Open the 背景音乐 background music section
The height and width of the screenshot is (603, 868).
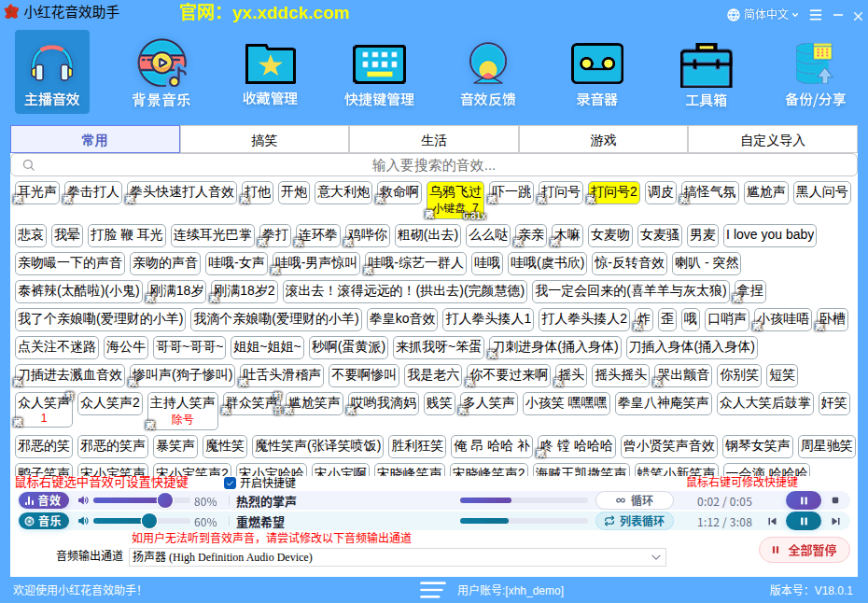(161, 73)
